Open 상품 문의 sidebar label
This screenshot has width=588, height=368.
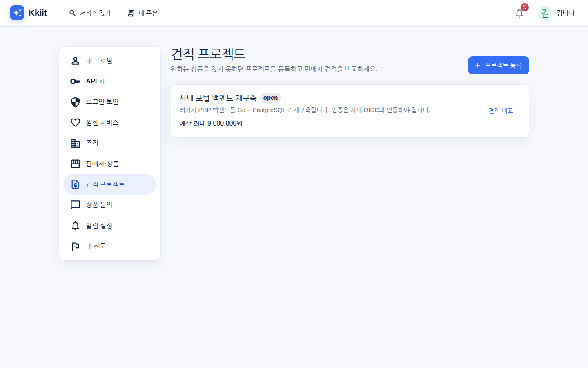tap(99, 205)
